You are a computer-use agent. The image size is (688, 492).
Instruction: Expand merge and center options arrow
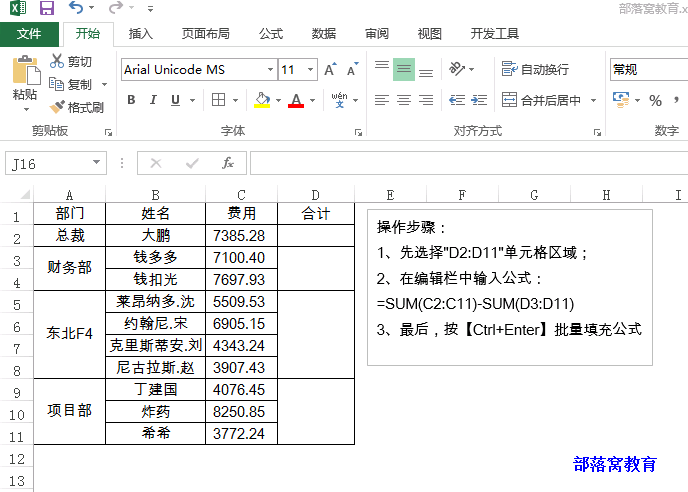coord(593,101)
